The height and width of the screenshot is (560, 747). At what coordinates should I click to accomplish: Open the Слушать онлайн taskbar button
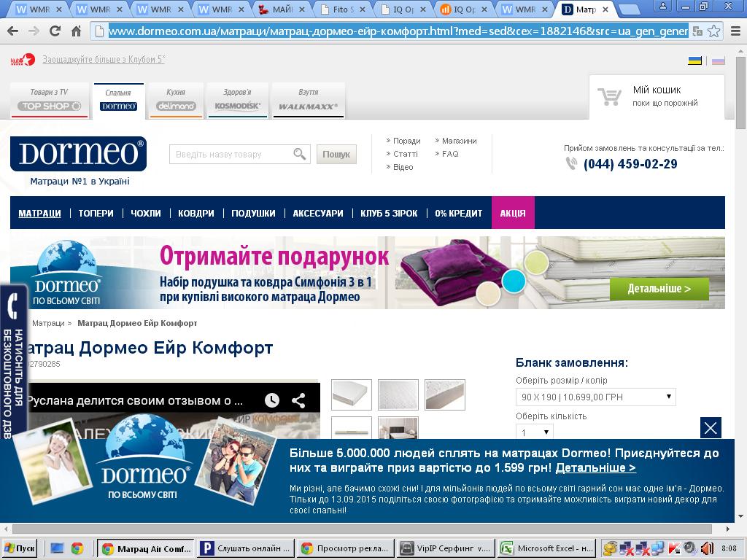point(247,548)
